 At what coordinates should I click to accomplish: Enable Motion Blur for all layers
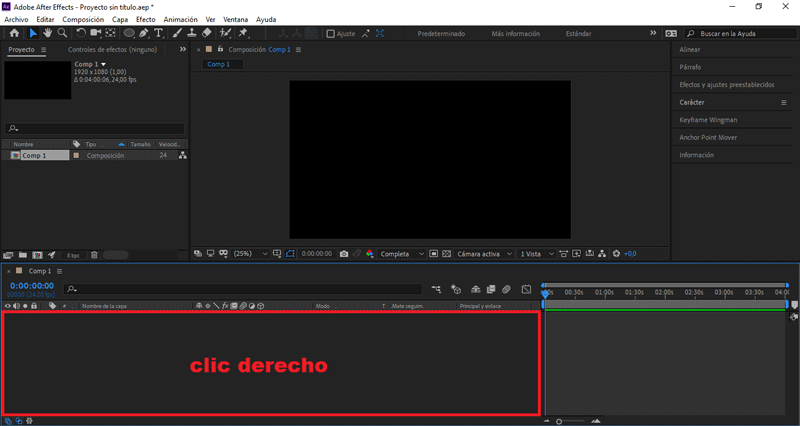506,289
